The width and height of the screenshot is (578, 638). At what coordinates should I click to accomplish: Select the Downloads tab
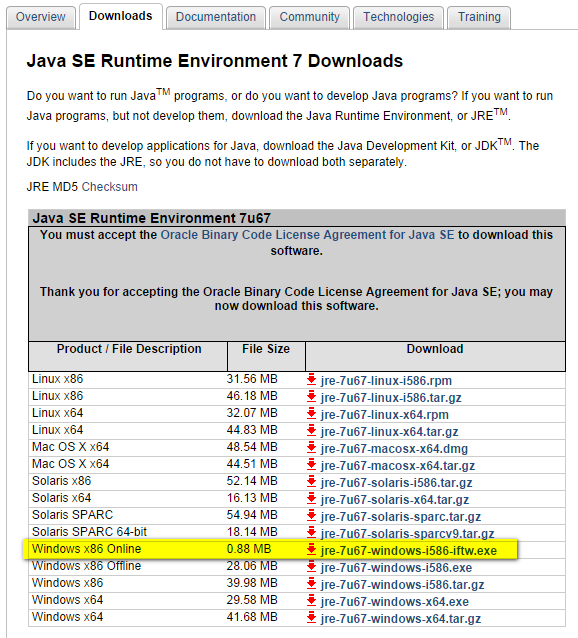tap(120, 16)
